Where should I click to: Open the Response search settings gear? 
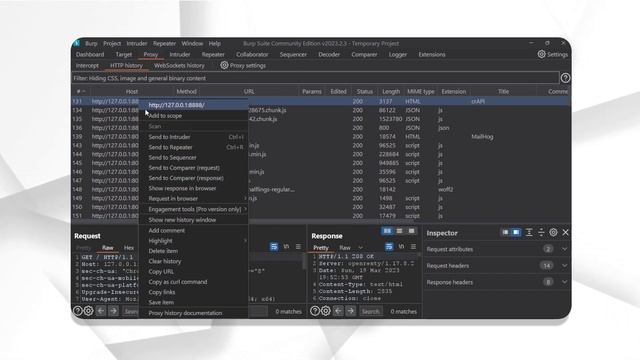[325, 311]
